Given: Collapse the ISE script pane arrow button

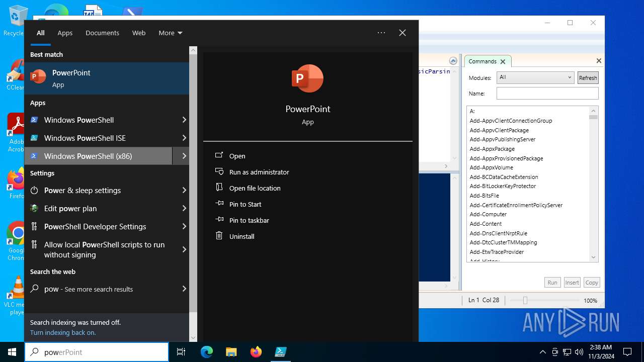Looking at the screenshot, I should tap(453, 61).
